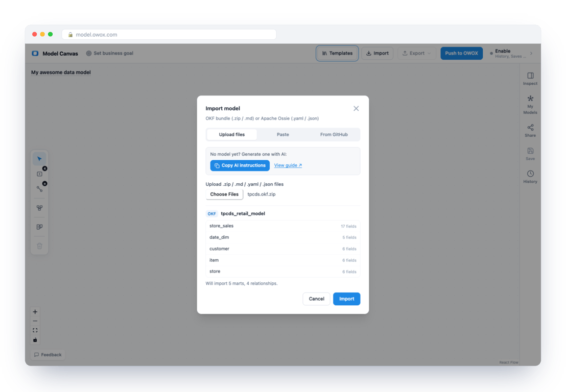Viewport: 566px width, 392px height.
Task: Open the Export dropdown
Action: coord(416,54)
